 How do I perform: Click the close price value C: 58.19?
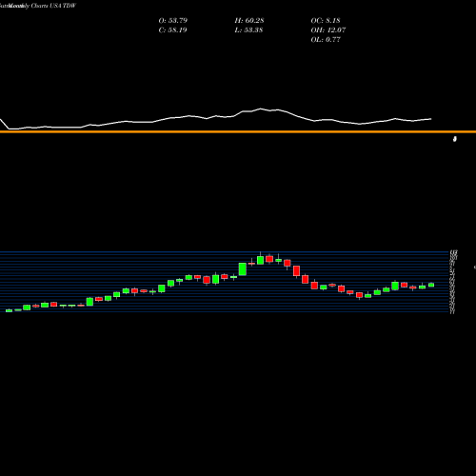coord(172,30)
